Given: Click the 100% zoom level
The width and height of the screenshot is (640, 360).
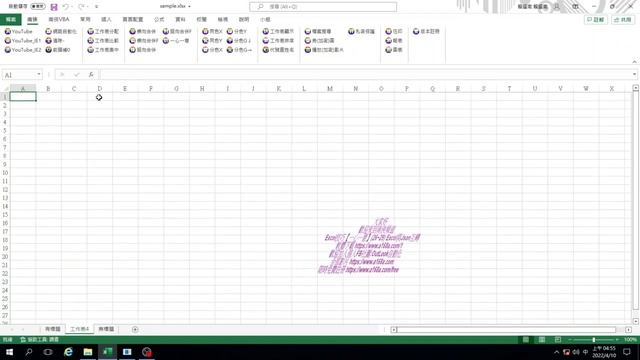Looking at the screenshot, I should coord(630,340).
